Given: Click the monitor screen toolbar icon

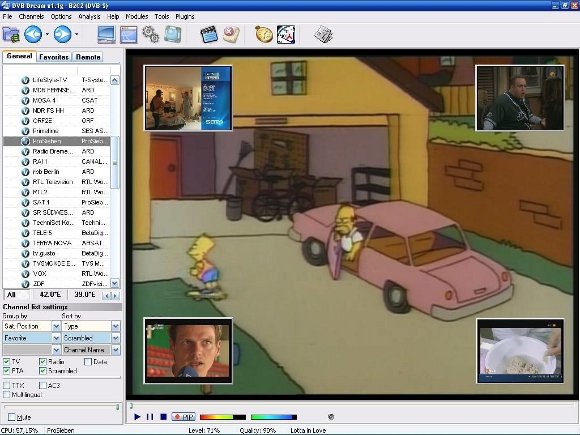Looking at the screenshot, I should point(106,35).
